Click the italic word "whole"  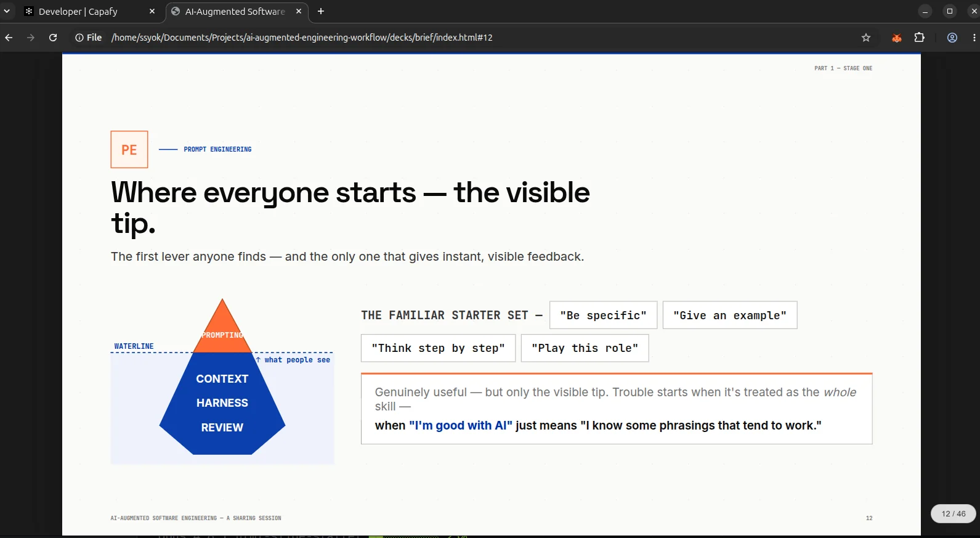pos(840,392)
